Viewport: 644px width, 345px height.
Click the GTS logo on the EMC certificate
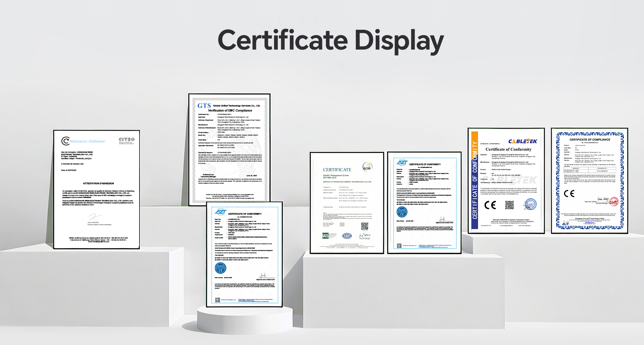point(204,106)
